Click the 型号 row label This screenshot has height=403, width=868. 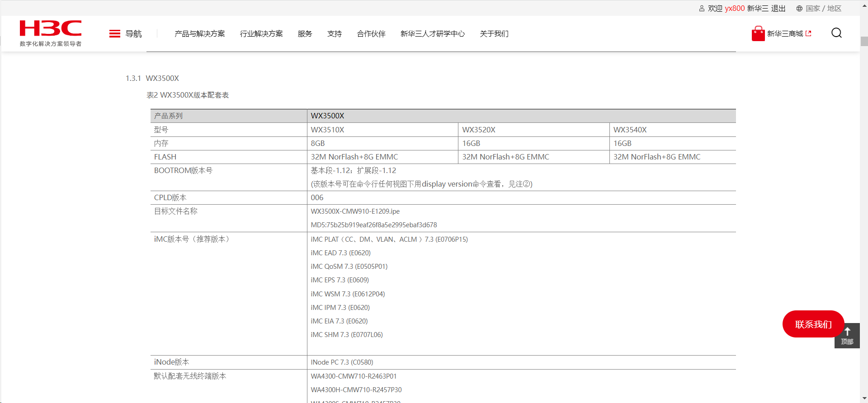pos(161,130)
